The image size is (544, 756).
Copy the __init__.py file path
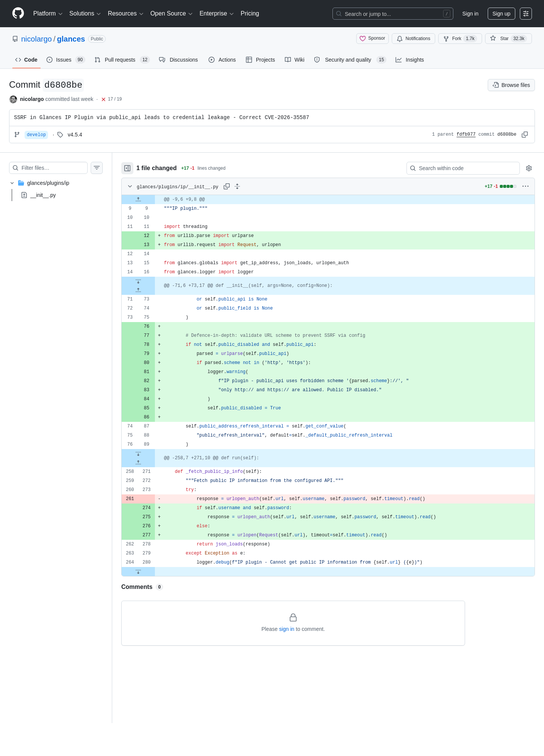click(x=227, y=186)
